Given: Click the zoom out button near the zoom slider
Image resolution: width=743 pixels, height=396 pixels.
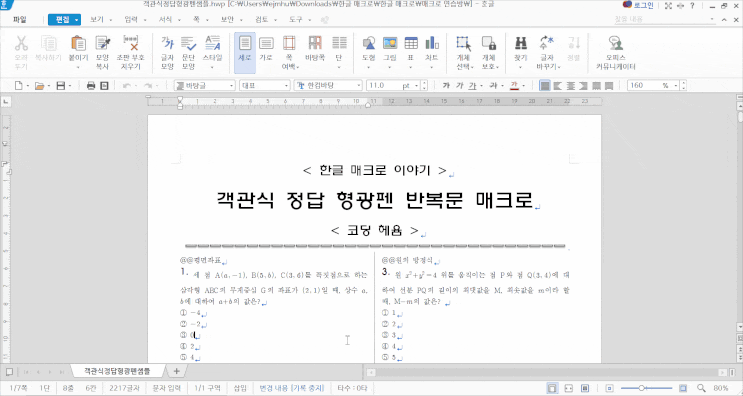Looking at the screenshot, I should (610, 388).
